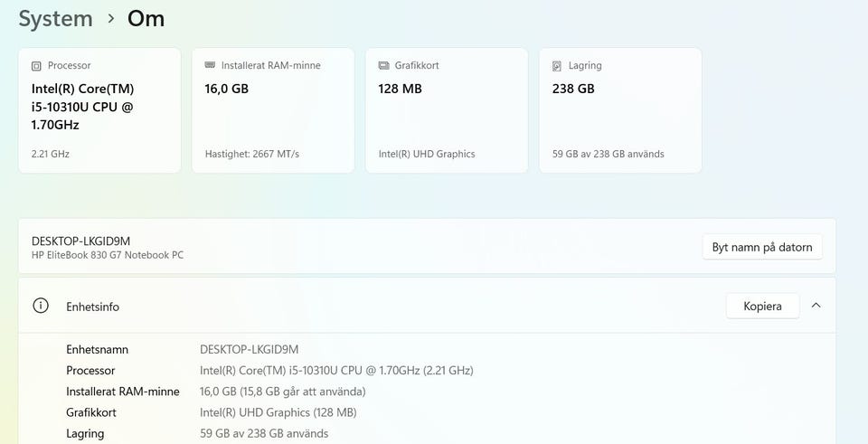Viewport: 868px width, 444px height.
Task: Open the Processor info card
Action: tap(99, 110)
